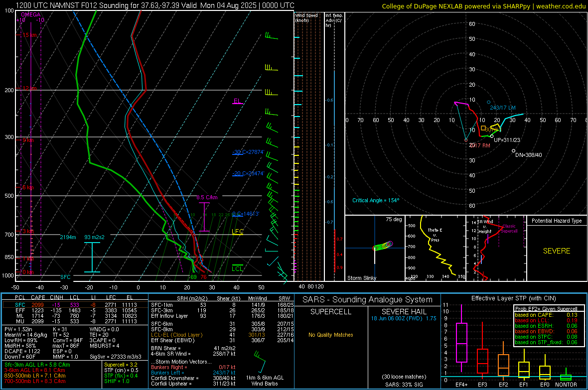Image resolution: width=588 pixels, height=390 pixels.
Task: Click the Inf. Temp. Adv. panel header
Action: (x=334, y=20)
